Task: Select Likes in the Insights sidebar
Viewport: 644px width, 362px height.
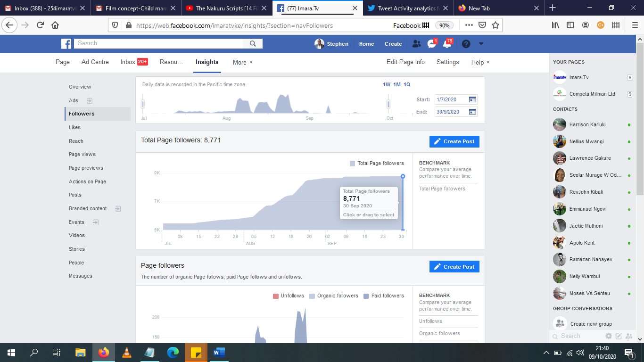Action: (x=74, y=127)
